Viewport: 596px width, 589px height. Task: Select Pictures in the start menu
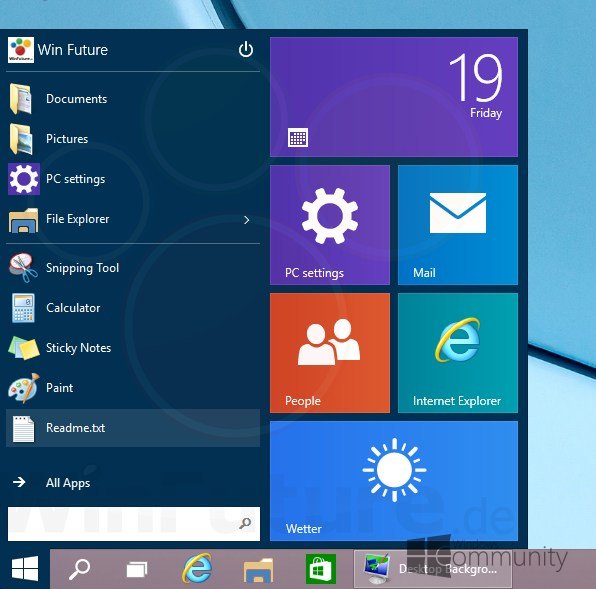(133, 139)
